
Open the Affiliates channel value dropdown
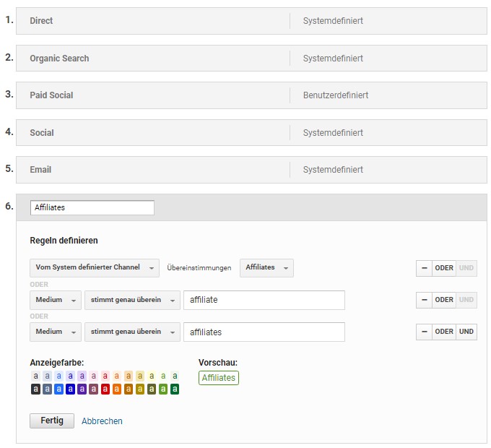[266, 268]
